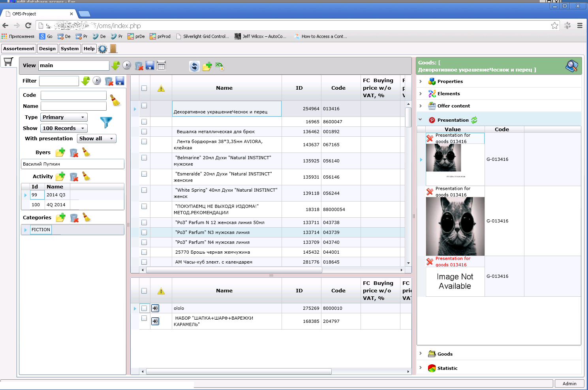588x390 pixels.
Task: Check the box for White Spring 40мл row
Action: click(144, 190)
